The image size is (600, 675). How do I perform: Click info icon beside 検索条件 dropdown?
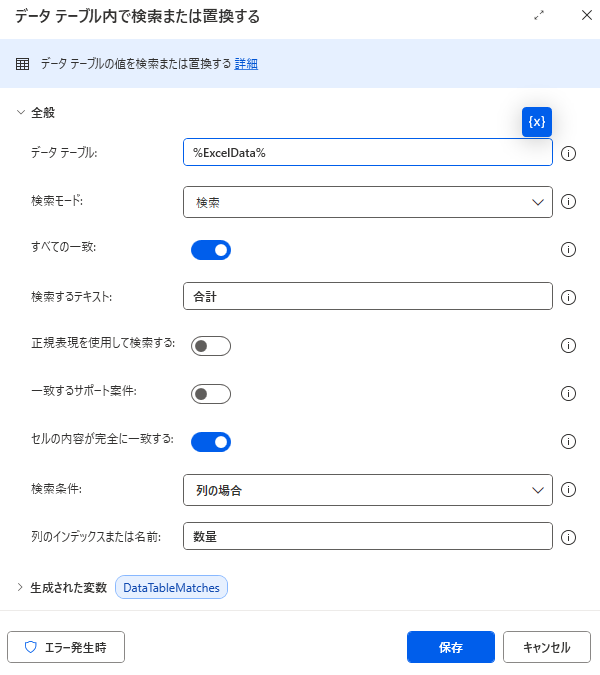[x=569, y=490]
